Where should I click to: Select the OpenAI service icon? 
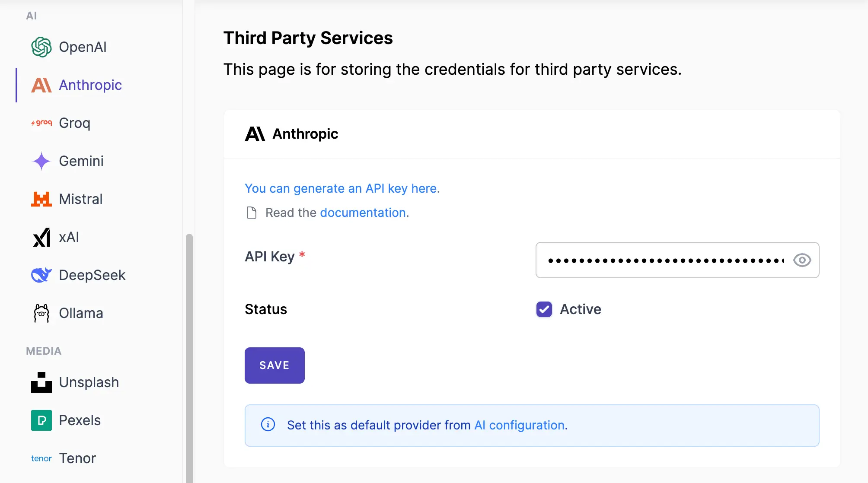pyautogui.click(x=41, y=47)
